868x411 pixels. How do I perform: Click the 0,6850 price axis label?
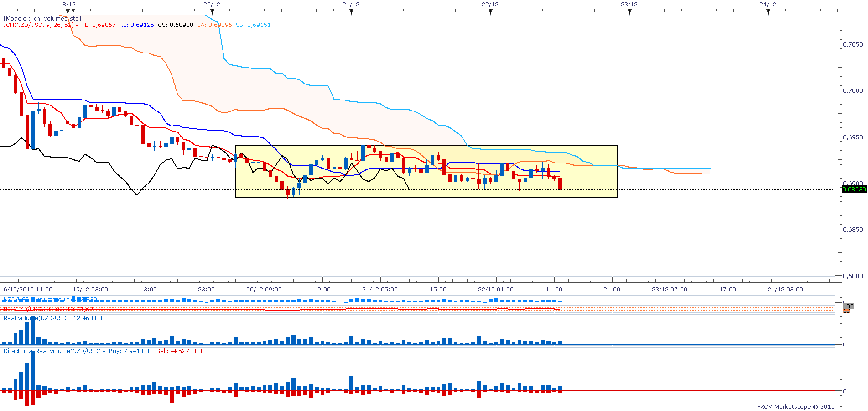pyautogui.click(x=853, y=230)
